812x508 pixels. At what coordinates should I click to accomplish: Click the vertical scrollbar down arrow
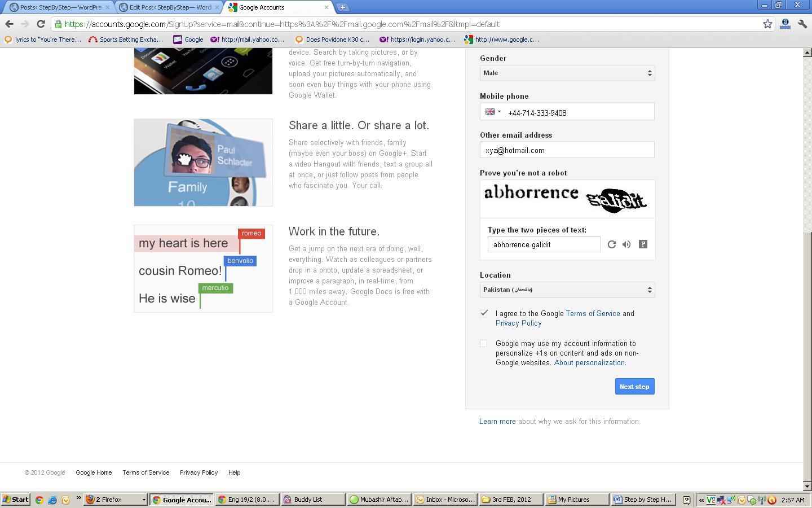(x=807, y=486)
